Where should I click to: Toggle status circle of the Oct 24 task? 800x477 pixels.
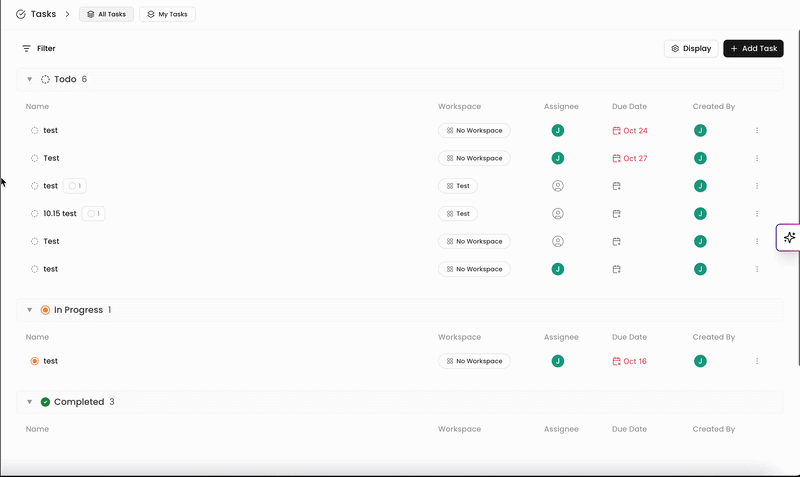34,131
